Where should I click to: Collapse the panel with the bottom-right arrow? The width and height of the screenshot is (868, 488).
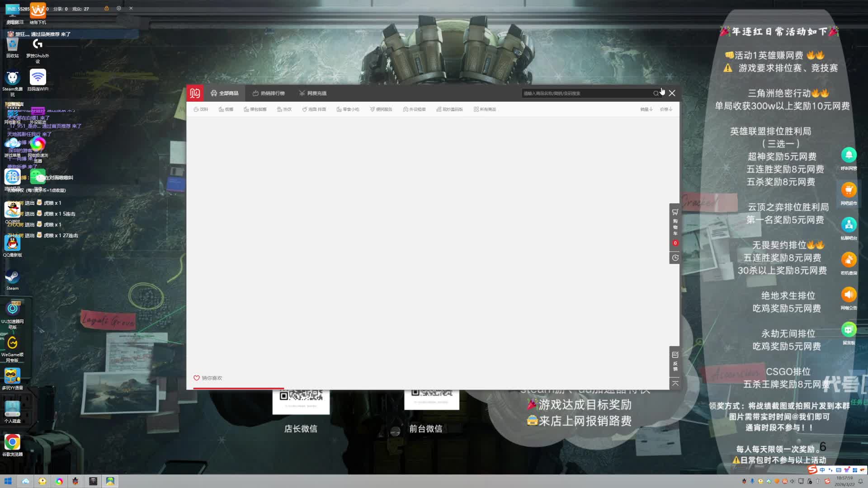pos(675,383)
